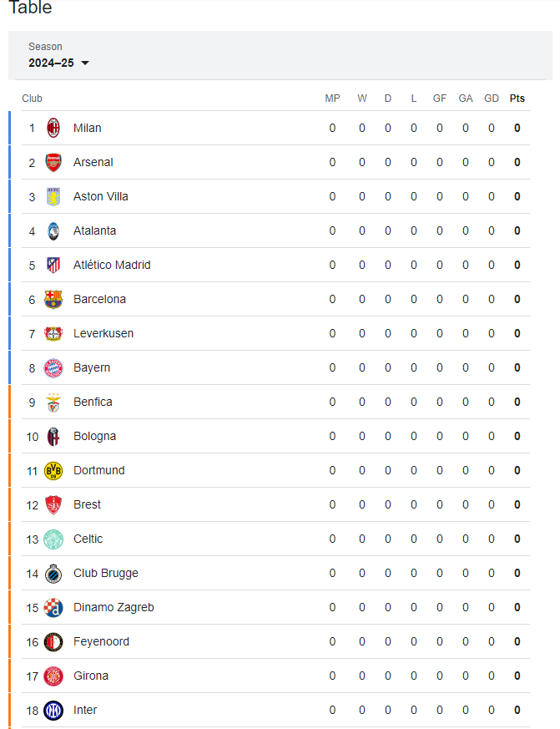This screenshot has width=560, height=729.
Task: Click the Aston Villa crest icon
Action: click(x=53, y=197)
